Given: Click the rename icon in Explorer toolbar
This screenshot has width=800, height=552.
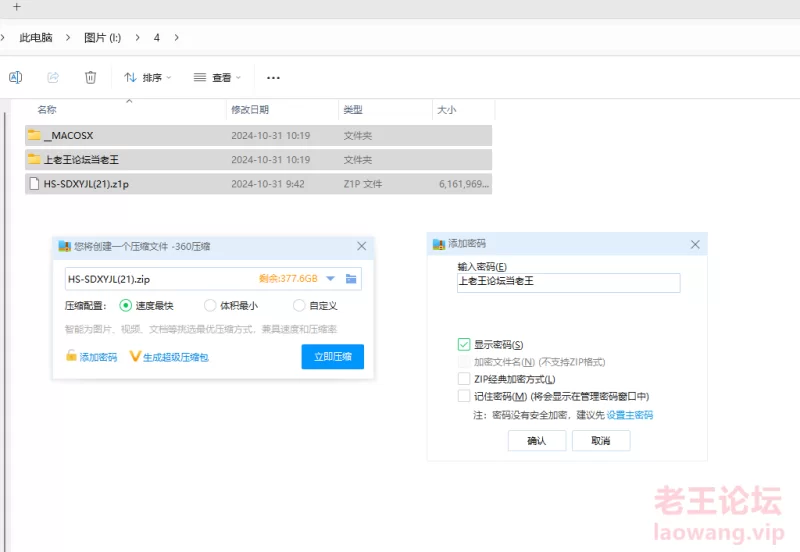Looking at the screenshot, I should pos(15,77).
